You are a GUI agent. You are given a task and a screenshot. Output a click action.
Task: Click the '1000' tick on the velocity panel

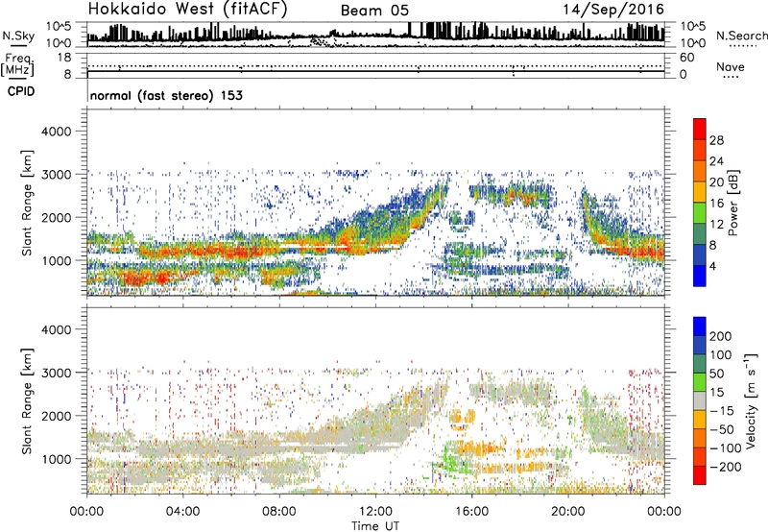[57, 459]
